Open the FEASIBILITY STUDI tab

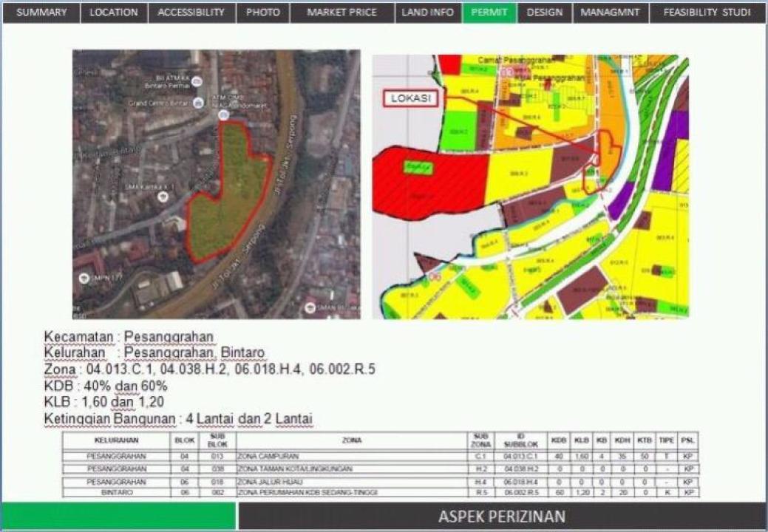coord(707,13)
